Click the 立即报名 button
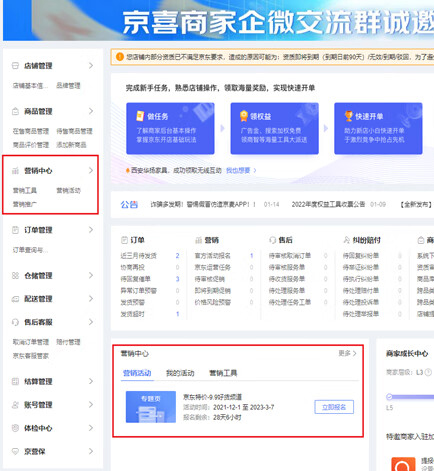The height and width of the screenshot is (471, 434). (x=334, y=407)
